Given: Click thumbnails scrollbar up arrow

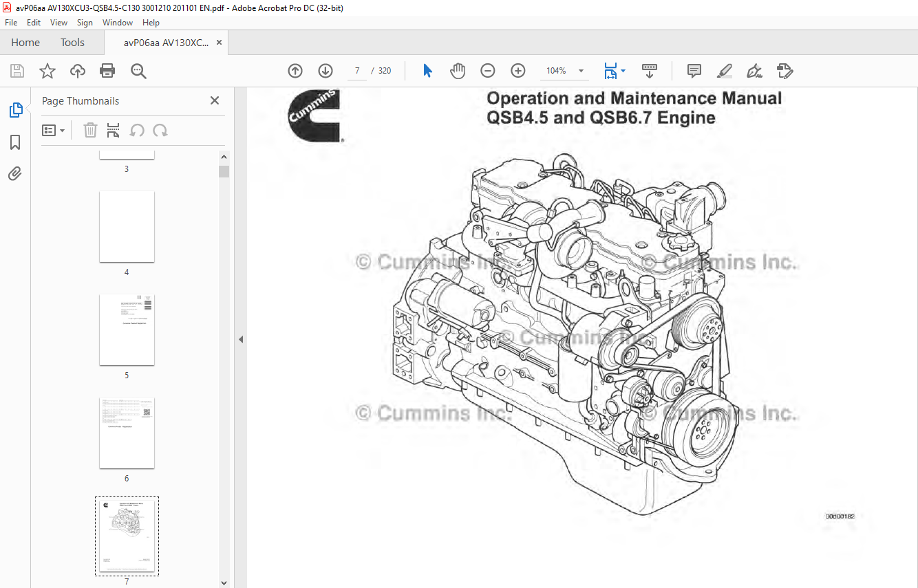Looking at the screenshot, I should tap(224, 157).
